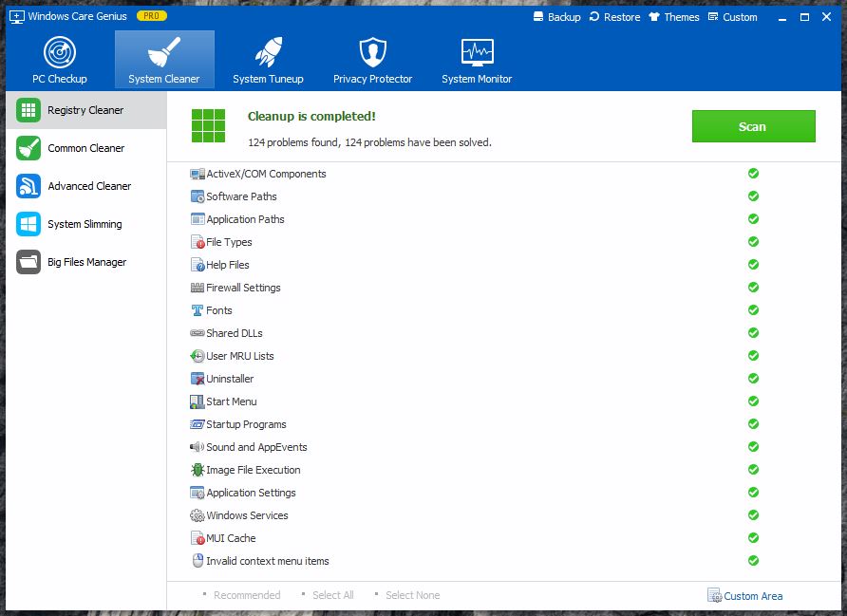Open System Monitor screen icon

tap(477, 52)
